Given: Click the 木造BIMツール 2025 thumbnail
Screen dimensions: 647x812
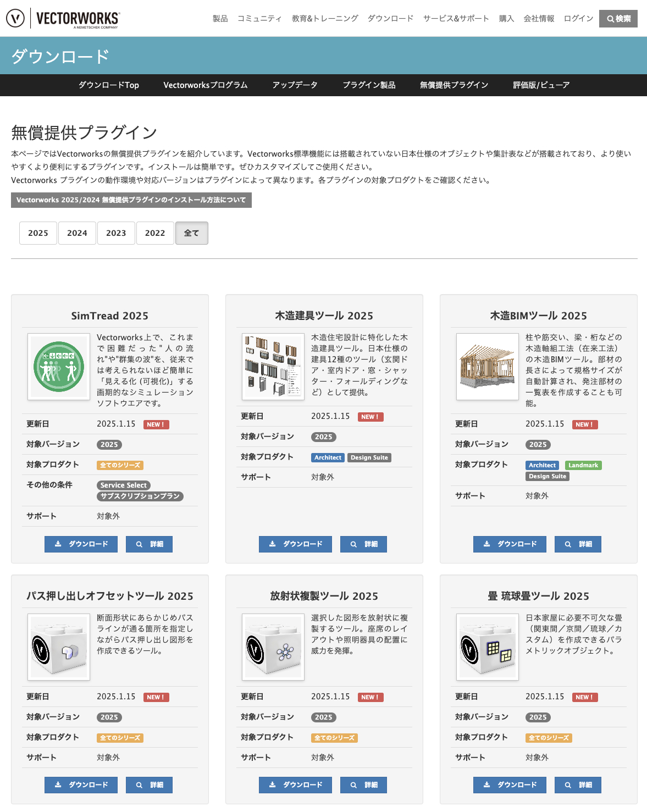Looking at the screenshot, I should click(x=488, y=367).
